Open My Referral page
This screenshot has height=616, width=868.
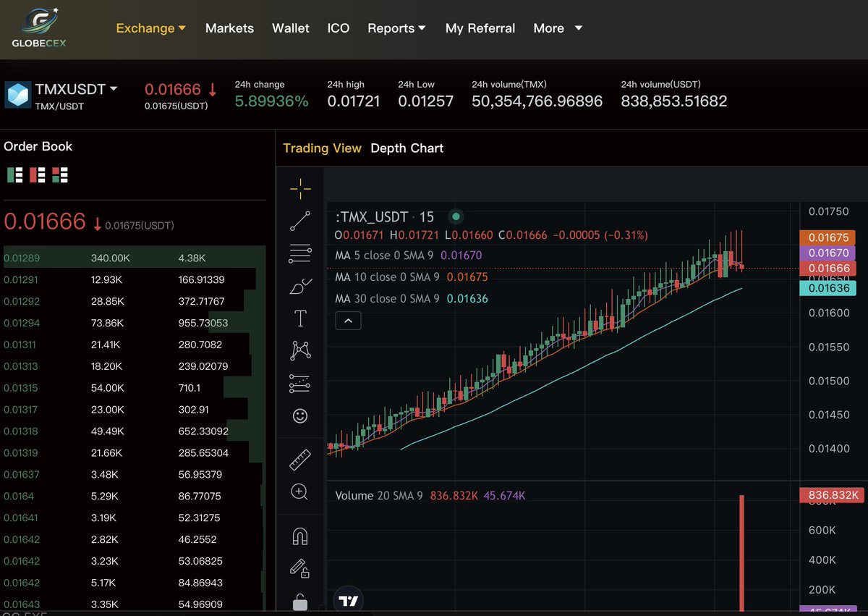coord(480,28)
